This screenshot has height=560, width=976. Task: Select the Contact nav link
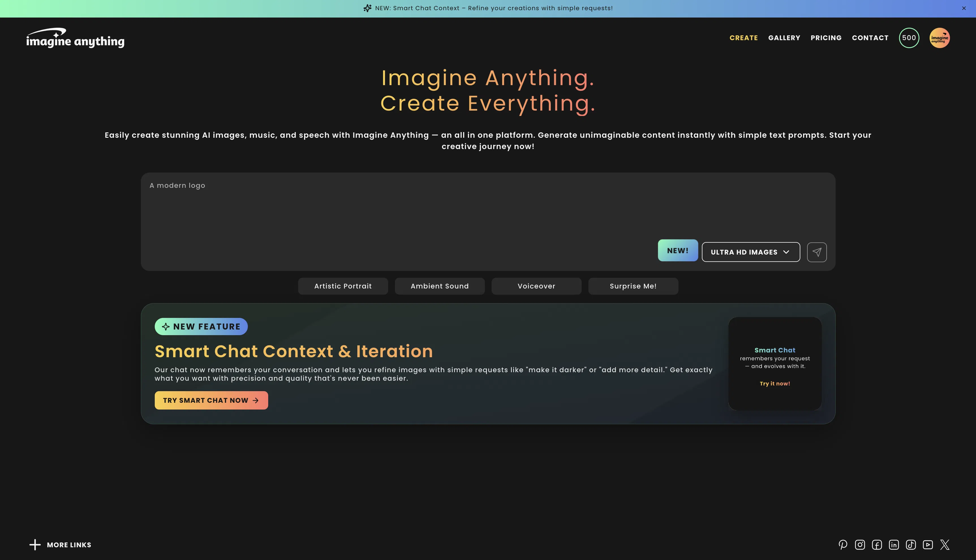point(870,38)
